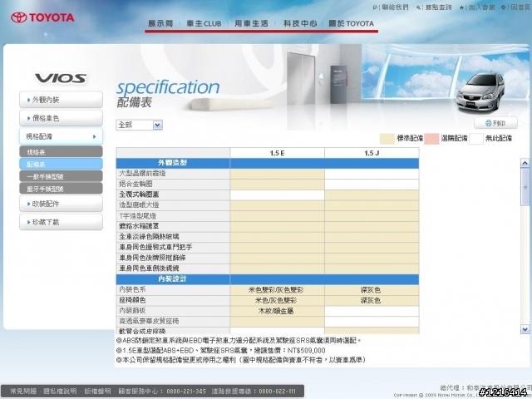Click the white 無此配備 legend swatch
This screenshot has width=532, height=399.
[476, 139]
